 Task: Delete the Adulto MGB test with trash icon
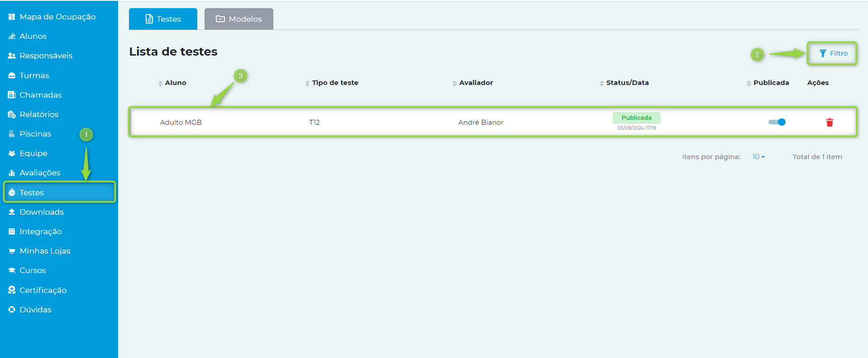[830, 122]
